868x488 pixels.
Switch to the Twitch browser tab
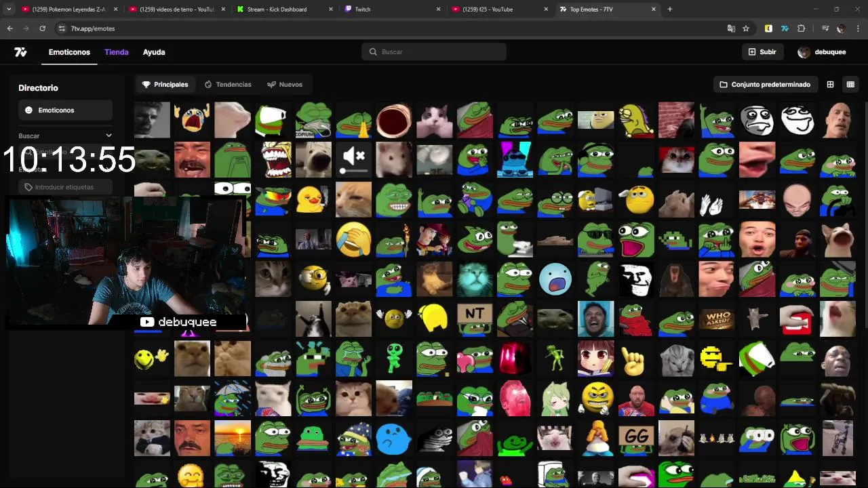tap(392, 9)
